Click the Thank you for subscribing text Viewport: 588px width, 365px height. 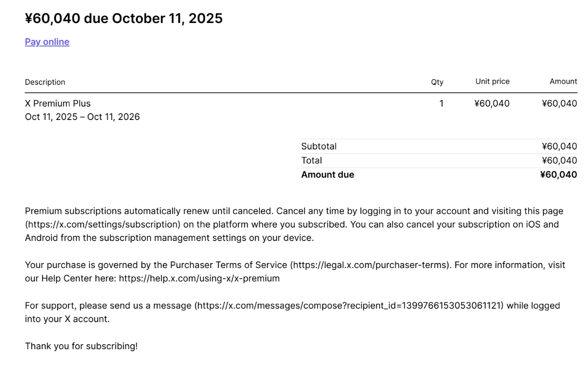(x=81, y=346)
